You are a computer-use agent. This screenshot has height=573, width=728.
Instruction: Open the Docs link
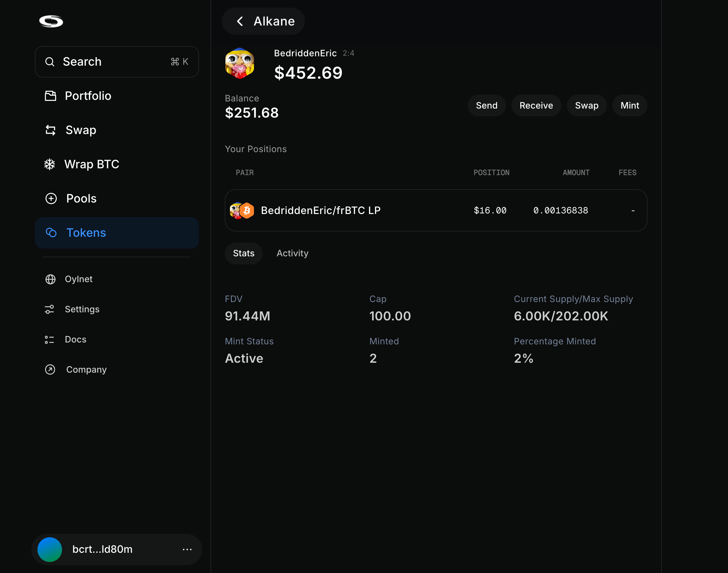pos(76,339)
